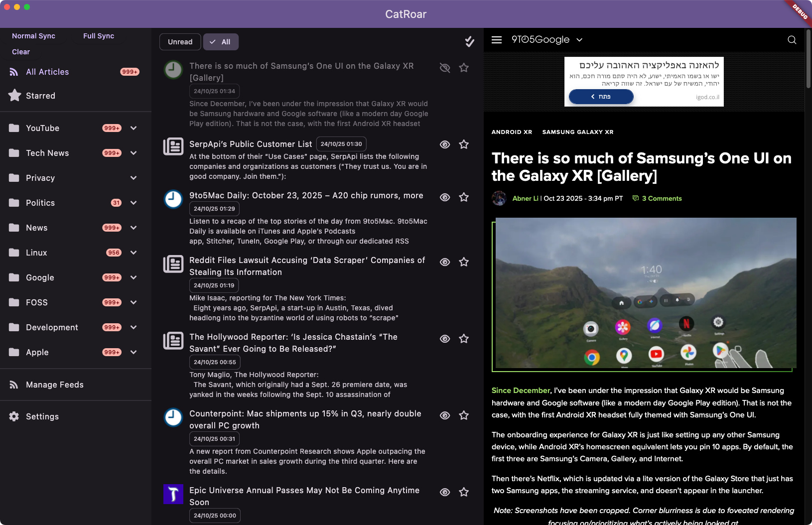Toggle read status of Hollywood Reporter article
This screenshot has width=812, height=525.
445,339
